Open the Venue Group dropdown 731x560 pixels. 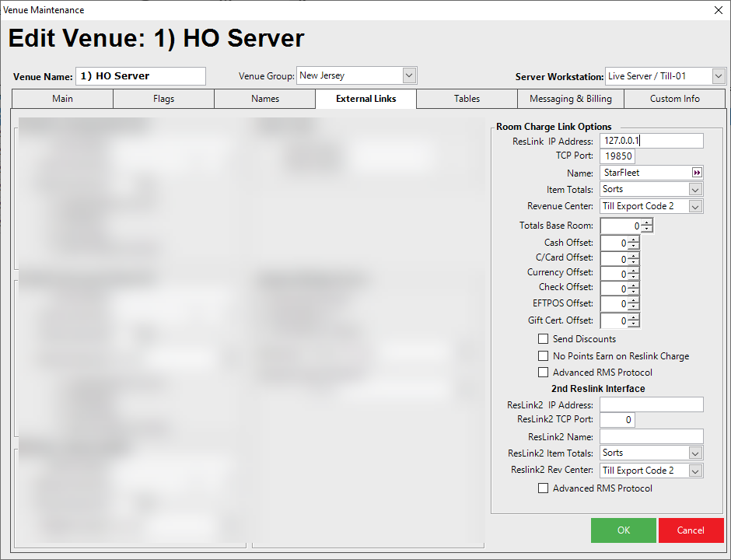point(410,75)
